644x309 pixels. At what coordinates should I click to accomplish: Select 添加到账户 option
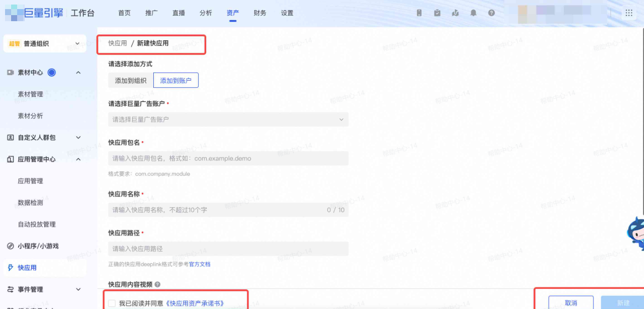[x=176, y=80]
